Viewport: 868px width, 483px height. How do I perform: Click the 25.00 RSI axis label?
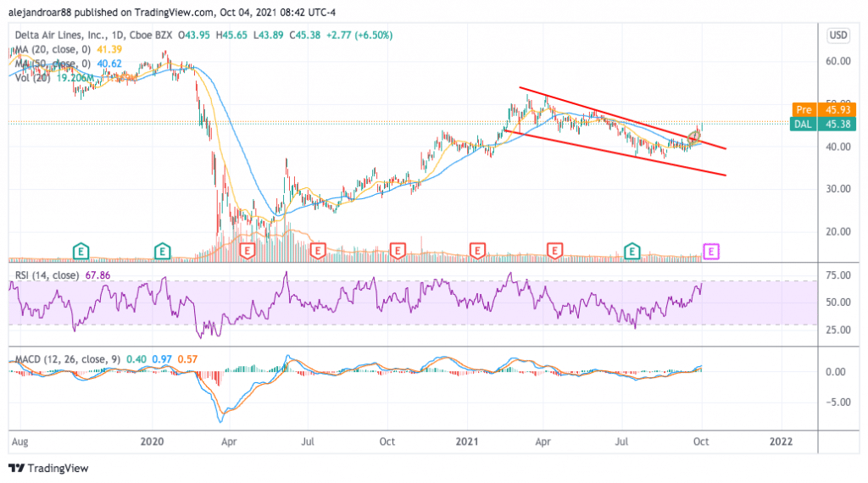coord(838,330)
